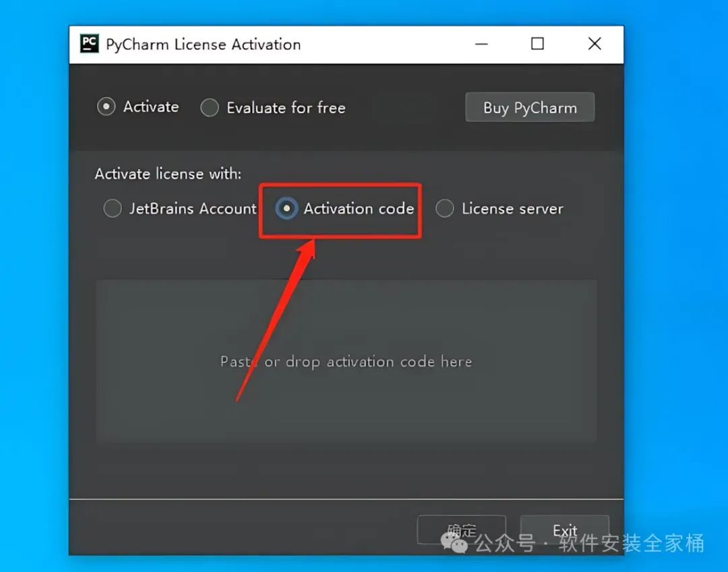Select Activation code radio option
Viewport: 728px width, 572px height.
click(286, 208)
